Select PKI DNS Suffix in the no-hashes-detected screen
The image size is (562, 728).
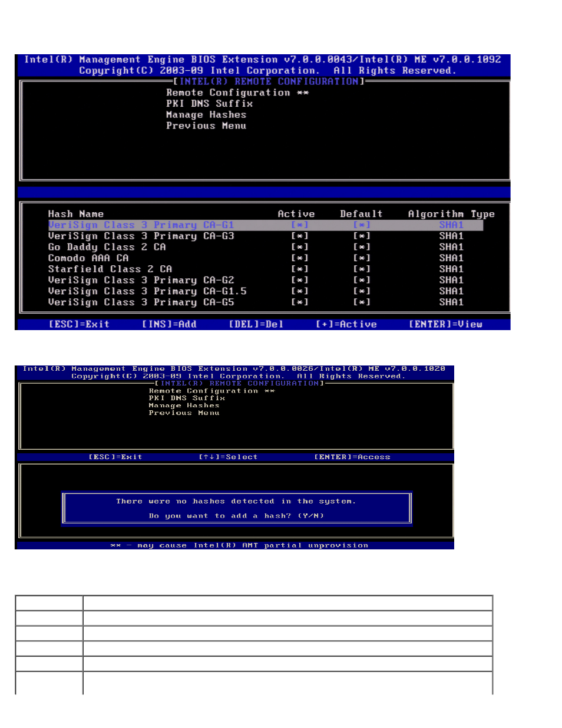(187, 398)
